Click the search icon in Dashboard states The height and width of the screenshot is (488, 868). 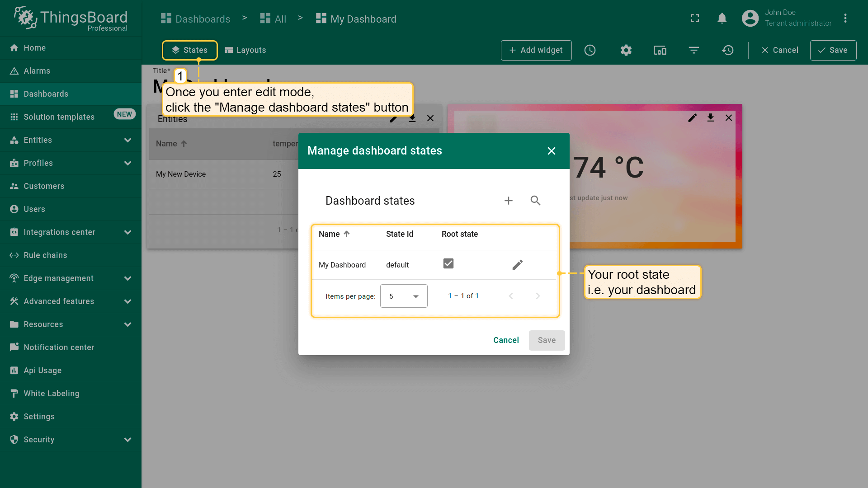pyautogui.click(x=535, y=201)
